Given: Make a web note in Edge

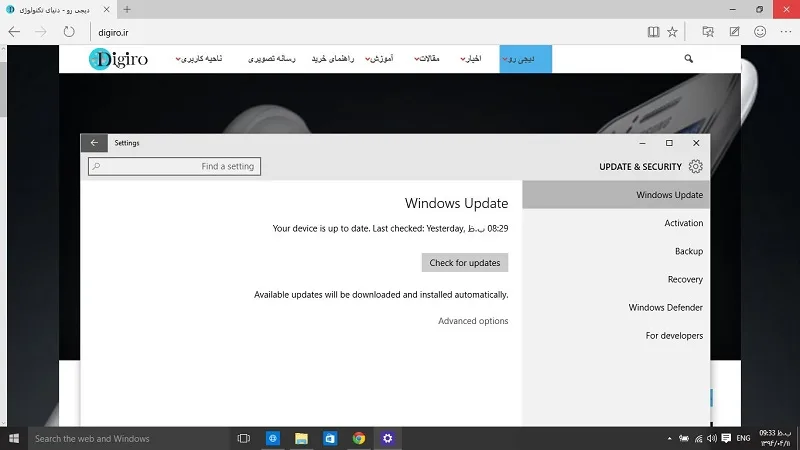Looking at the screenshot, I should [734, 32].
